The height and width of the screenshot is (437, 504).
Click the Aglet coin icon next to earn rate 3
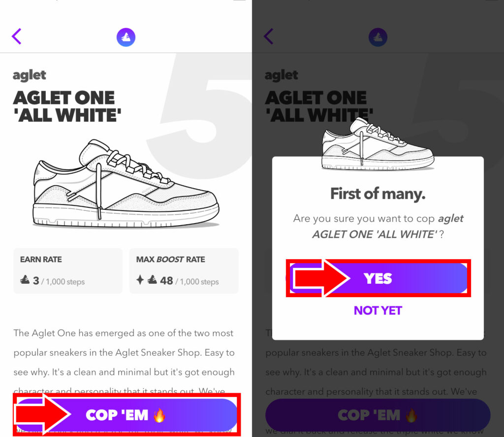(25, 280)
